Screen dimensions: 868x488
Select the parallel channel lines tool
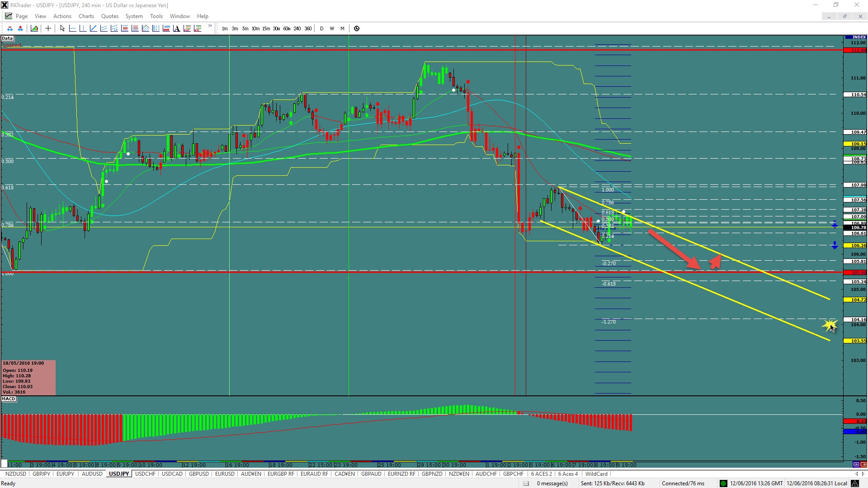click(x=104, y=28)
